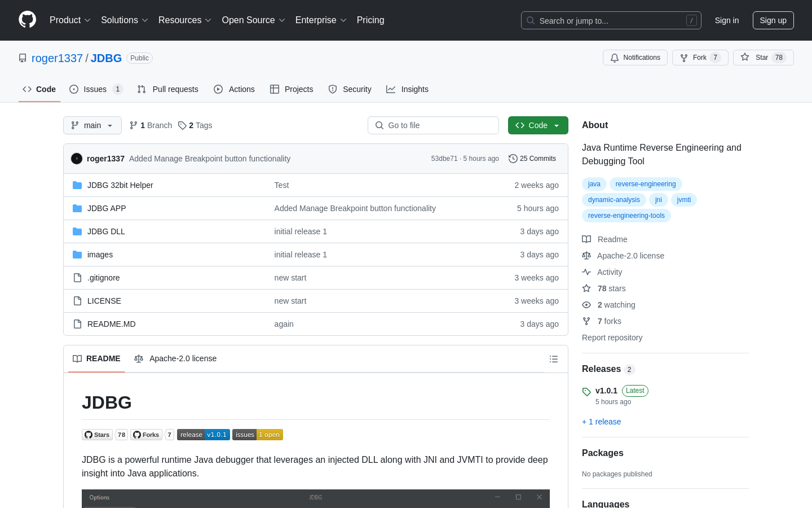Click the java topic tag
This screenshot has height=508, width=812.
coord(594,184)
